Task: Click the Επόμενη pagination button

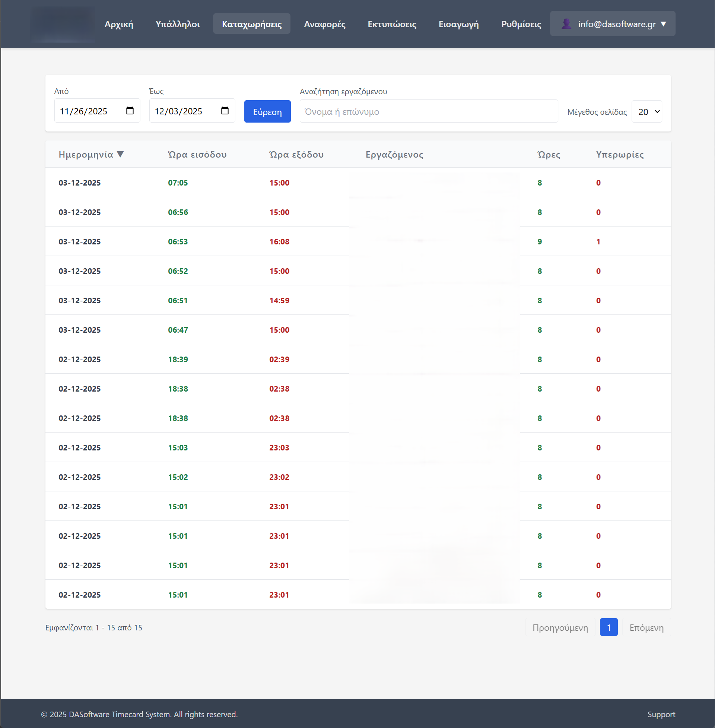Action: coord(646,627)
